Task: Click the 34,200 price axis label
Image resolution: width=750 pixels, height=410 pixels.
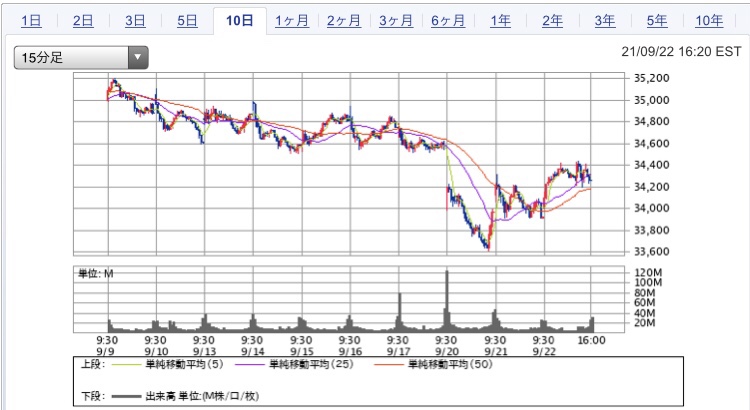Action: (651, 187)
